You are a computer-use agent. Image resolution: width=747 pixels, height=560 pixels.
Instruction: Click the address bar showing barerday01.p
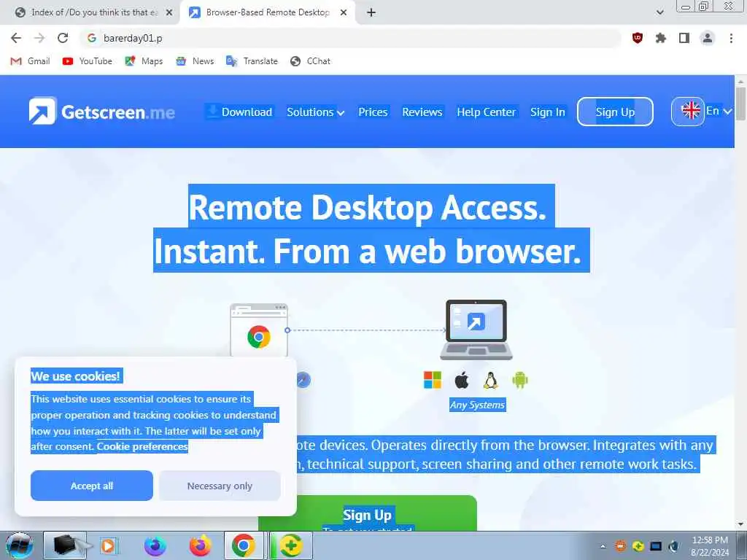(350, 38)
